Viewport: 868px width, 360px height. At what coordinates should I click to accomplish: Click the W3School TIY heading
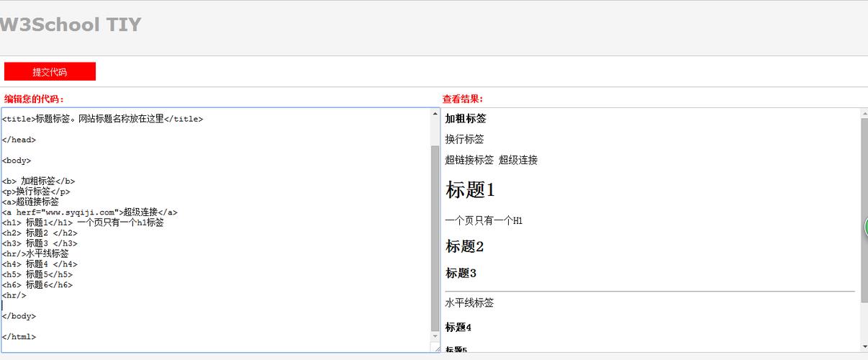point(70,24)
